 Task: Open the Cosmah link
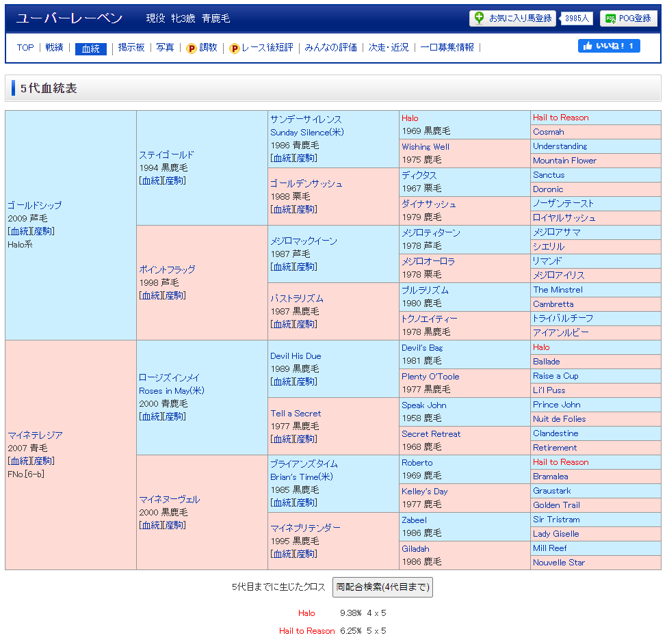tap(549, 132)
